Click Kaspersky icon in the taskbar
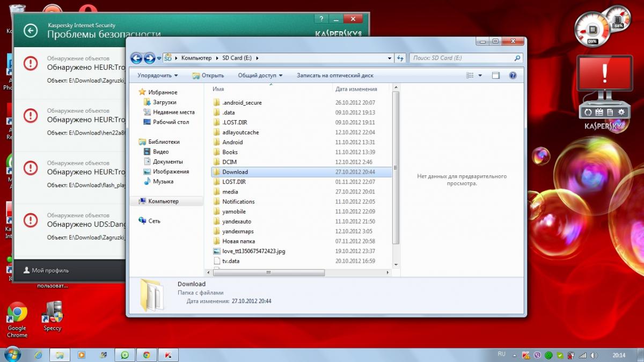 pyautogui.click(x=167, y=355)
